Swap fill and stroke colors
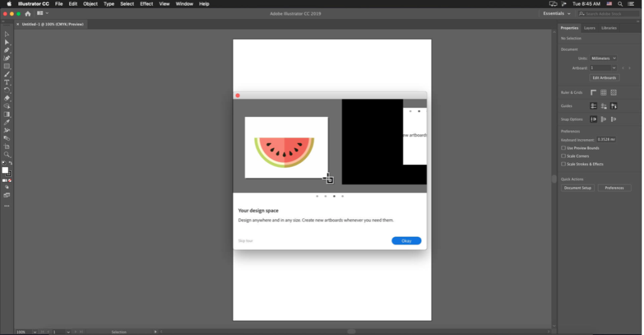Image resolution: width=644 pixels, height=335 pixels. [10, 163]
